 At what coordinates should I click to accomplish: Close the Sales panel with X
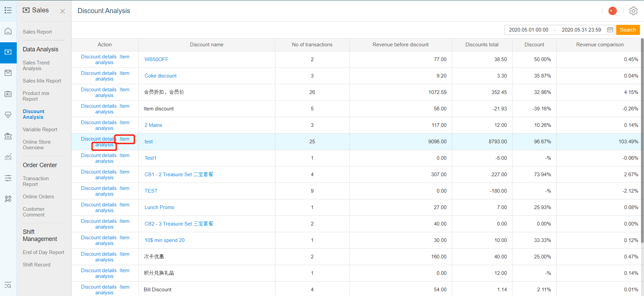62,11
